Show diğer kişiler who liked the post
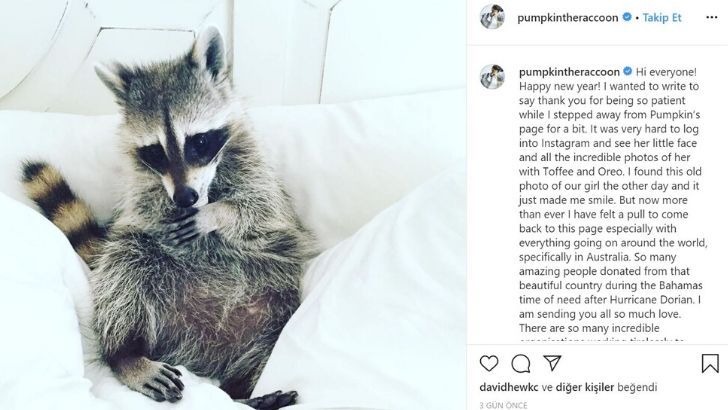 (585, 387)
